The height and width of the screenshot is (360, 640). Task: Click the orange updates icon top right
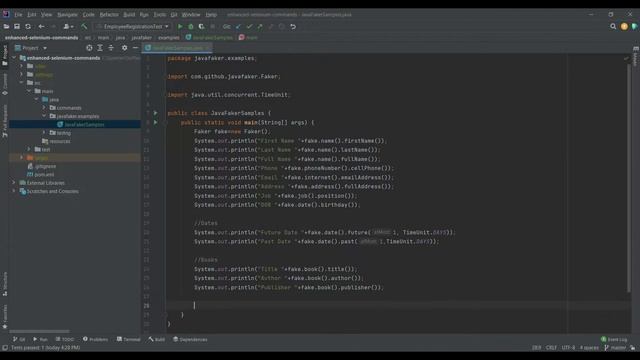coord(624,27)
